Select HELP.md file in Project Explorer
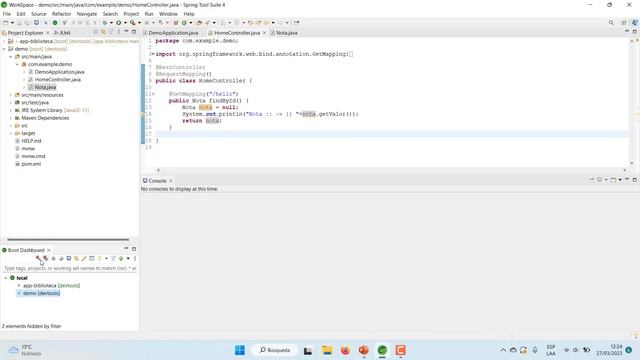This screenshot has height=360, width=640. (x=31, y=141)
